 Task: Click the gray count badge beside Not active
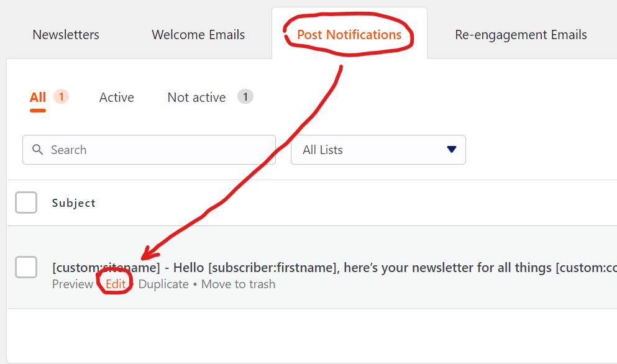click(245, 96)
